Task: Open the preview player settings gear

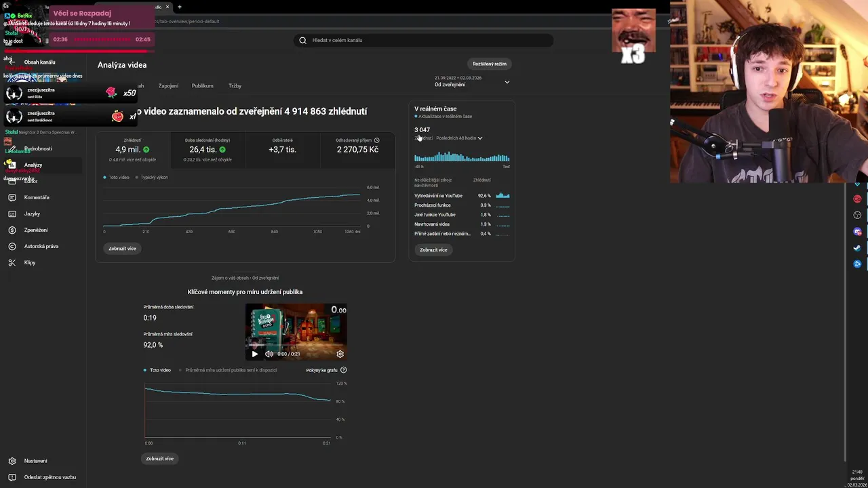Action: [x=340, y=354]
